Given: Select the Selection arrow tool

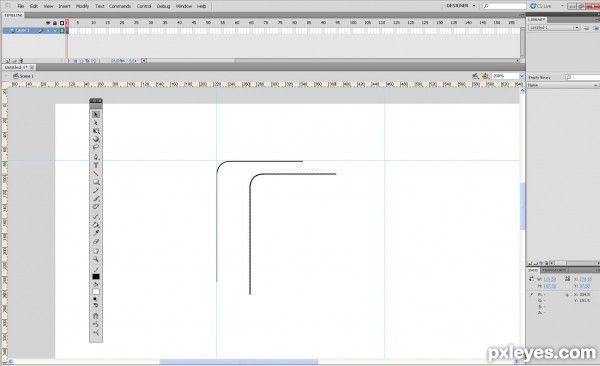Looking at the screenshot, I should point(96,114).
